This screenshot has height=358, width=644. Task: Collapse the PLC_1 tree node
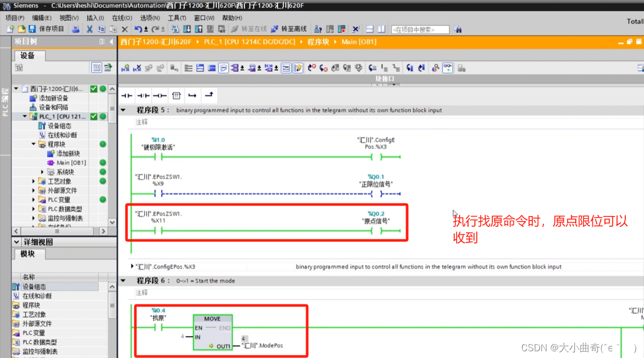pyautogui.click(x=24, y=117)
